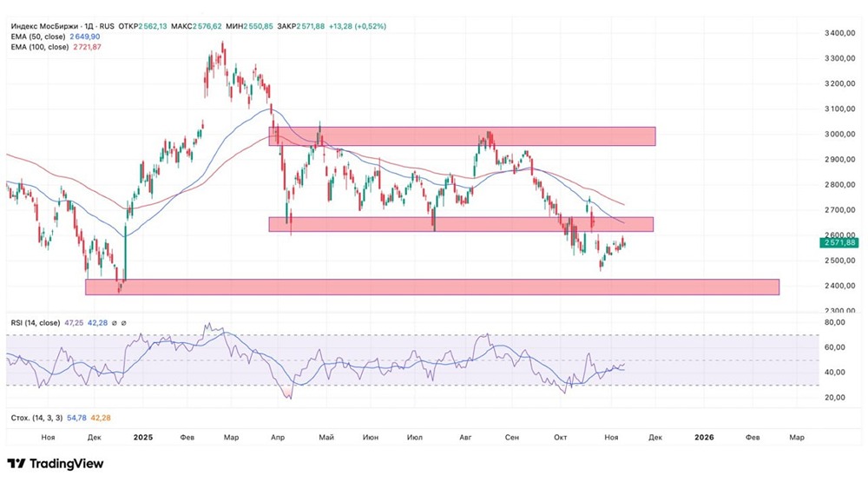Screen dimensions: 868x482
Task: Click the Сен month label on time axis
Action: coord(512,437)
